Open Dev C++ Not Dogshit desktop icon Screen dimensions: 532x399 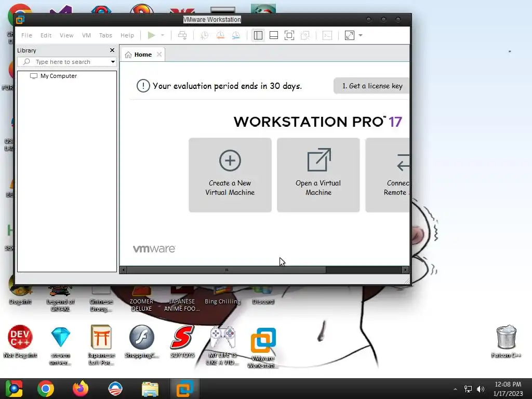point(20,342)
